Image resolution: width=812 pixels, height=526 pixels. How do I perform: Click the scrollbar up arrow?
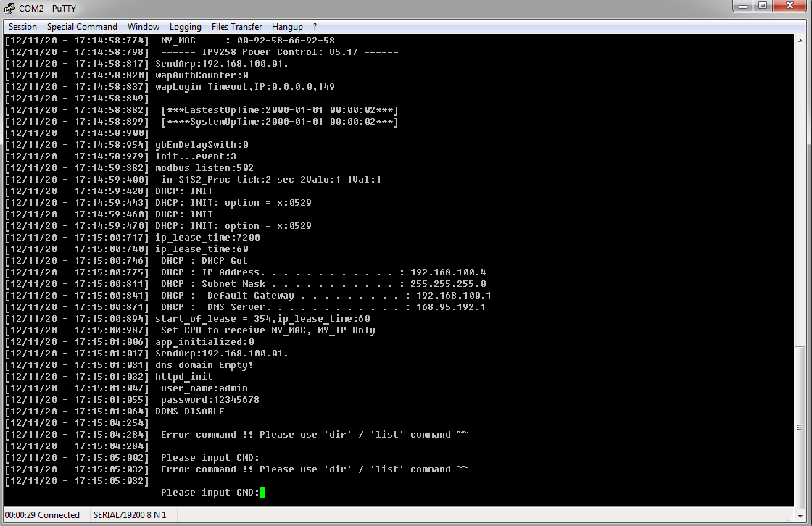pyautogui.click(x=800, y=41)
